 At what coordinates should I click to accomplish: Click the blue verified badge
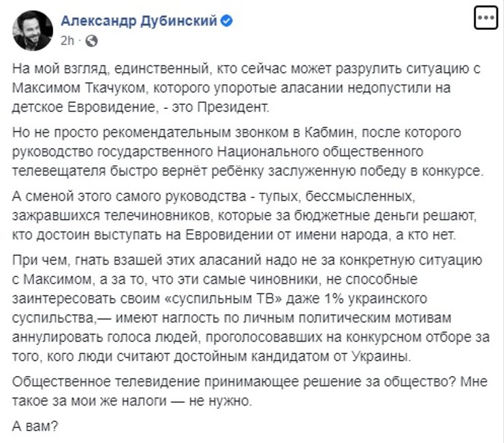[229, 21]
